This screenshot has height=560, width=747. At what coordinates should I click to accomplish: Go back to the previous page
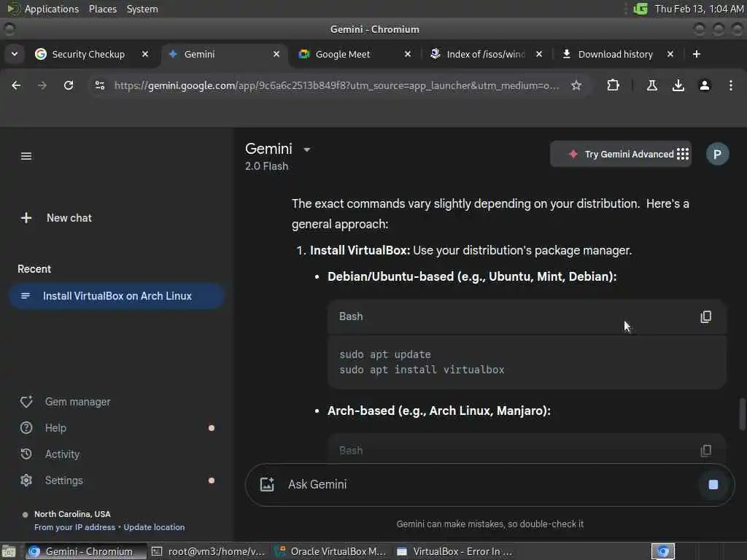pos(16,85)
